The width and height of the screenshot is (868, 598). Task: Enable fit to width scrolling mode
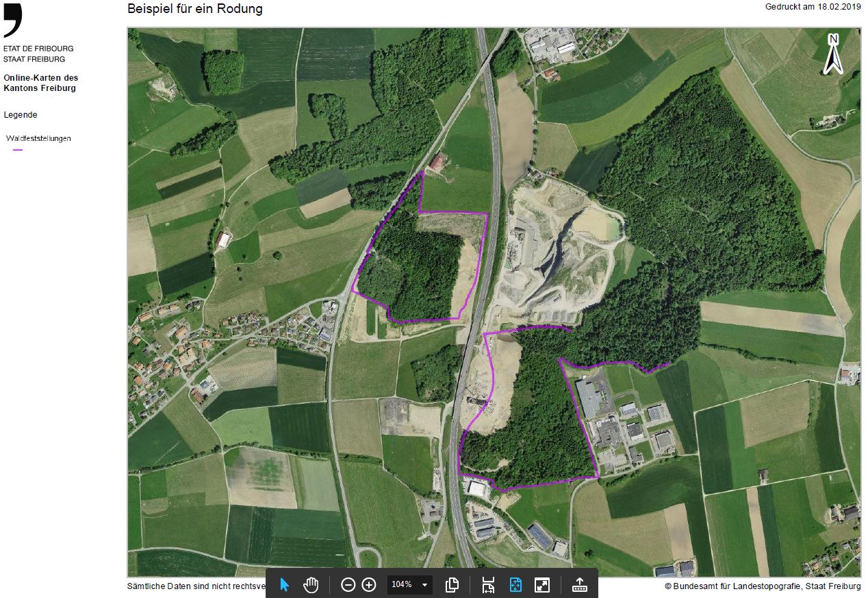488,585
